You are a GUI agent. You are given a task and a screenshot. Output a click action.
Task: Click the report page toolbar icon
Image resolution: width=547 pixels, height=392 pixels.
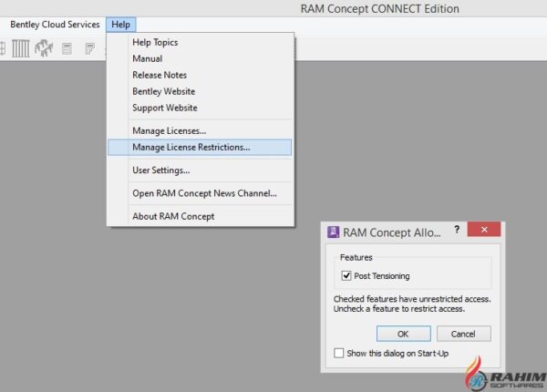89,49
